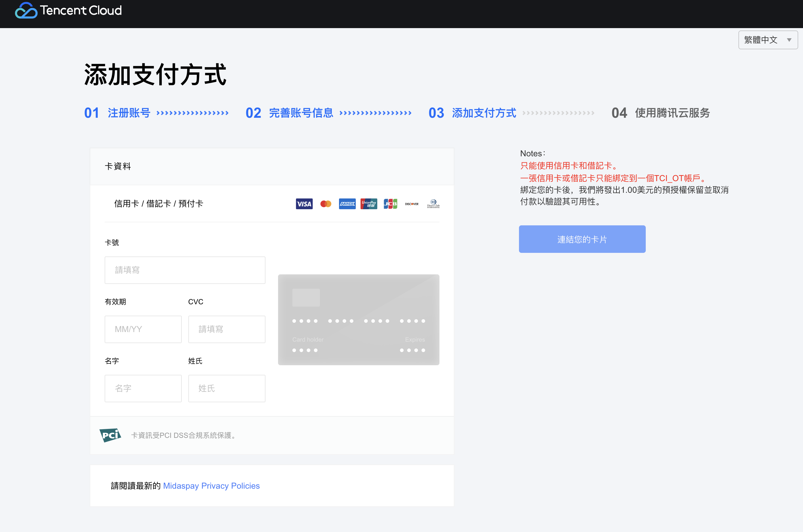This screenshot has width=803, height=532.
Task: Click the Tencent Cloud logo
Action: 68,10
